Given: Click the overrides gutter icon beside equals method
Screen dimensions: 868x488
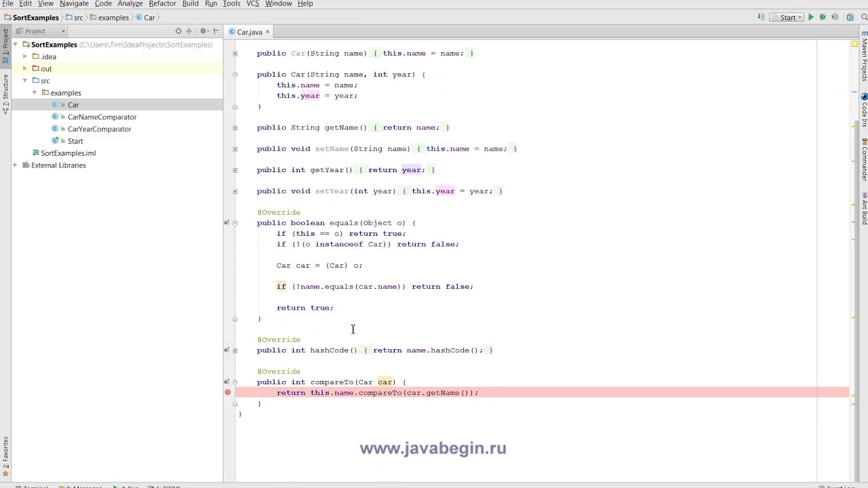Looking at the screenshot, I should pos(226,223).
